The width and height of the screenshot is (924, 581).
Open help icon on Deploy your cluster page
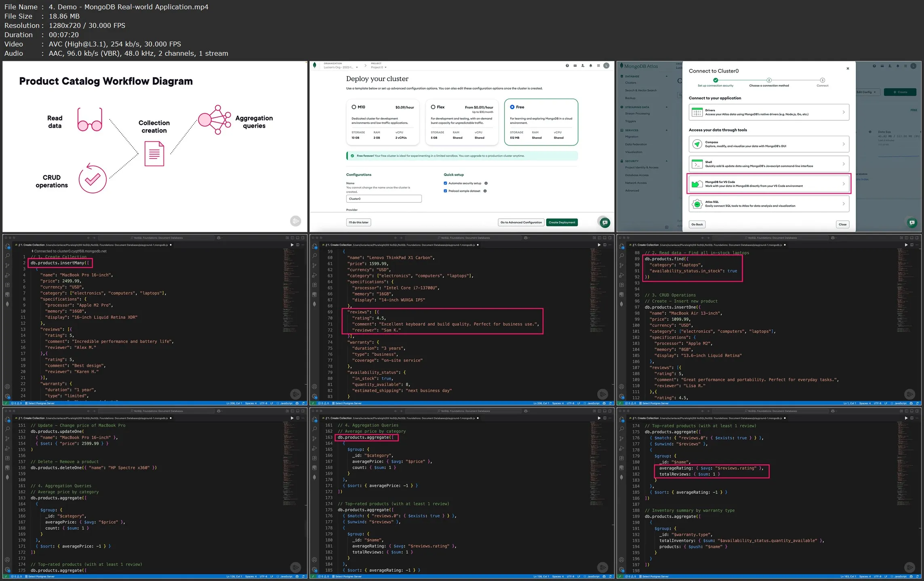567,65
